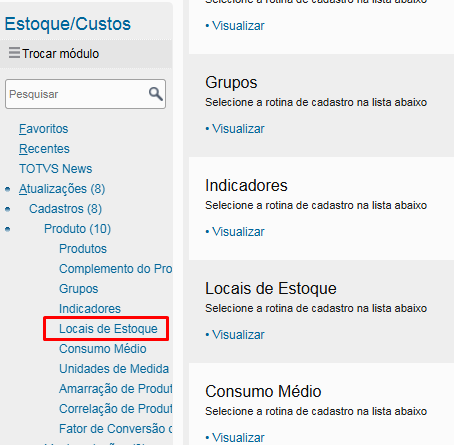Screen dimensions: 454x445
Task: Select Produtos in the tree
Action: pos(83,249)
